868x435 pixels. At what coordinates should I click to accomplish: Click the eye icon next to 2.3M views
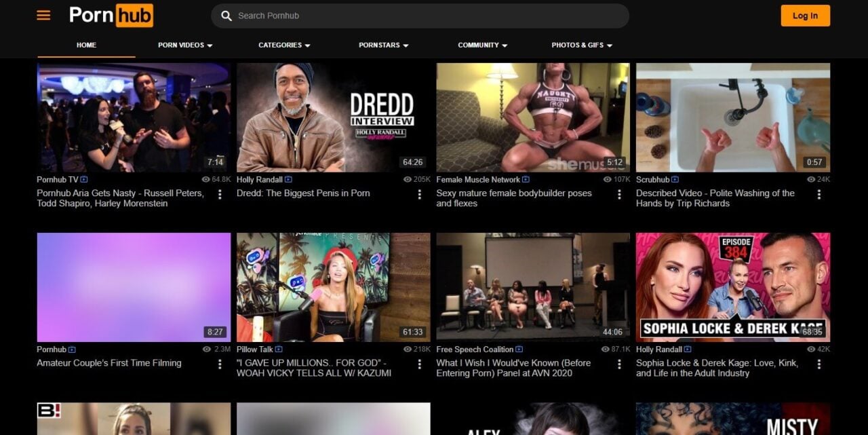[207, 349]
